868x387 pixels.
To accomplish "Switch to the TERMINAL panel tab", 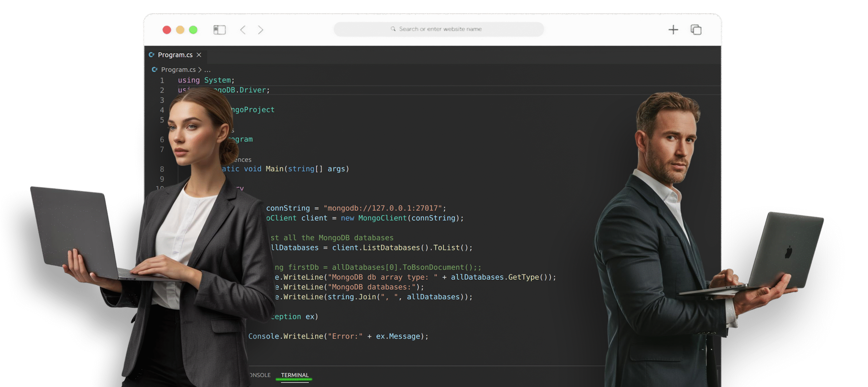I will 295,375.
